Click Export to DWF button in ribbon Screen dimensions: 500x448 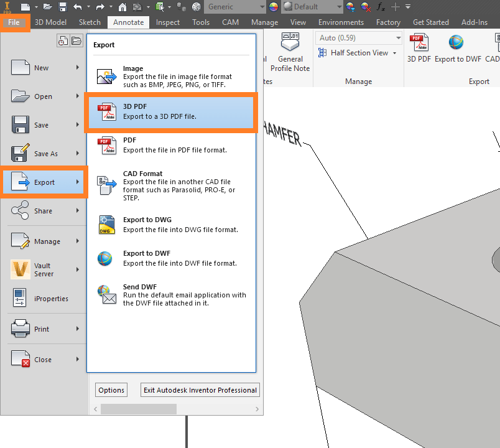[x=458, y=48]
